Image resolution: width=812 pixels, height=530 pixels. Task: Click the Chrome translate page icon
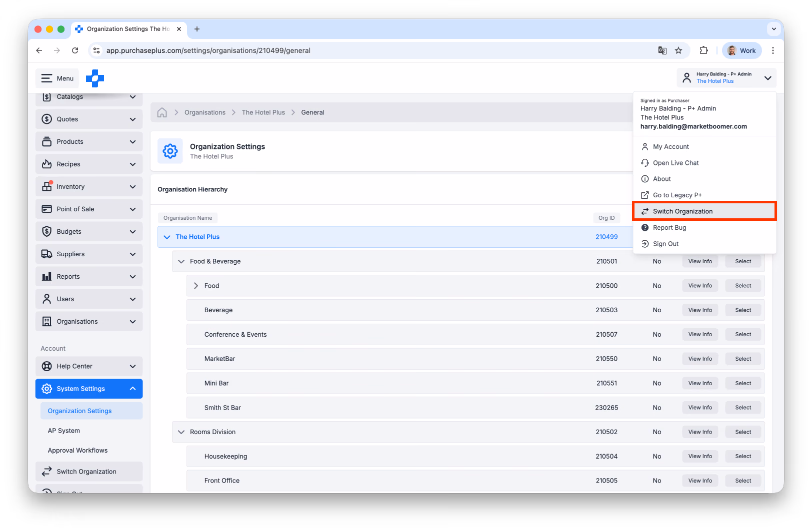(x=662, y=50)
